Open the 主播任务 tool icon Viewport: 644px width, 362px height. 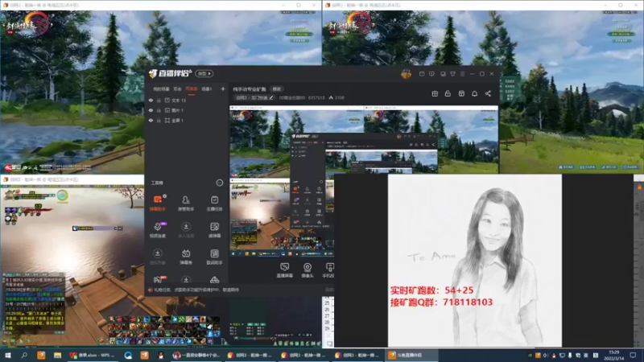click(214, 203)
